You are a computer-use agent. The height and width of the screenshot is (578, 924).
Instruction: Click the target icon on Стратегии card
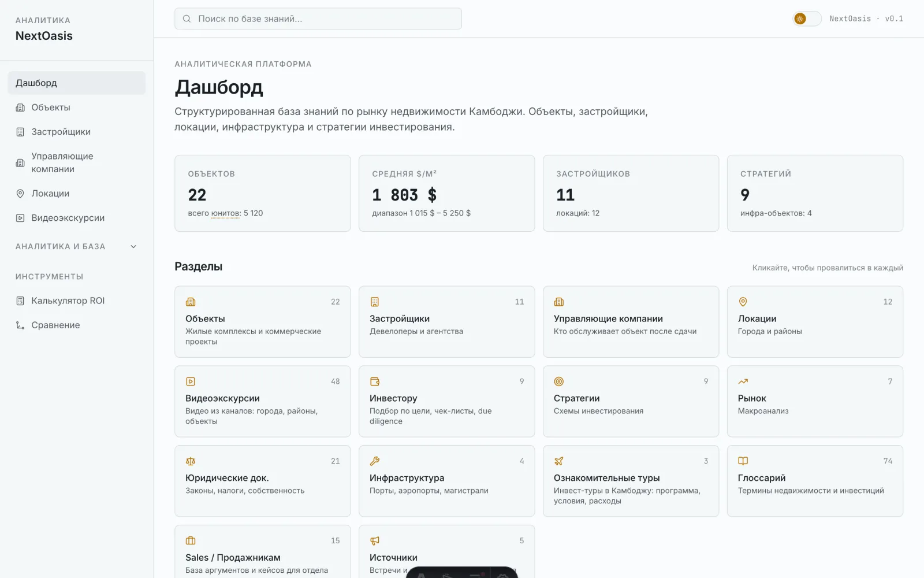(559, 381)
